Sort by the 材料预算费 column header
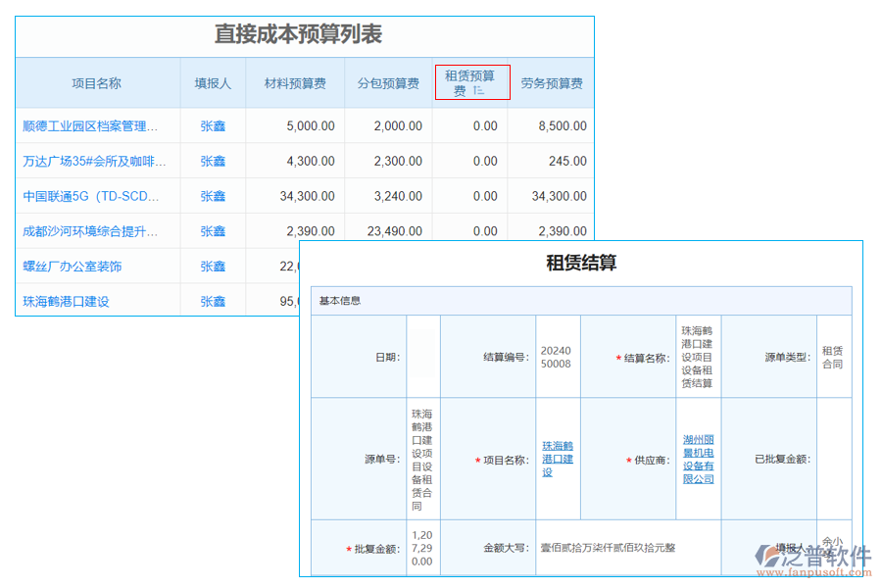882x588 pixels. point(295,83)
